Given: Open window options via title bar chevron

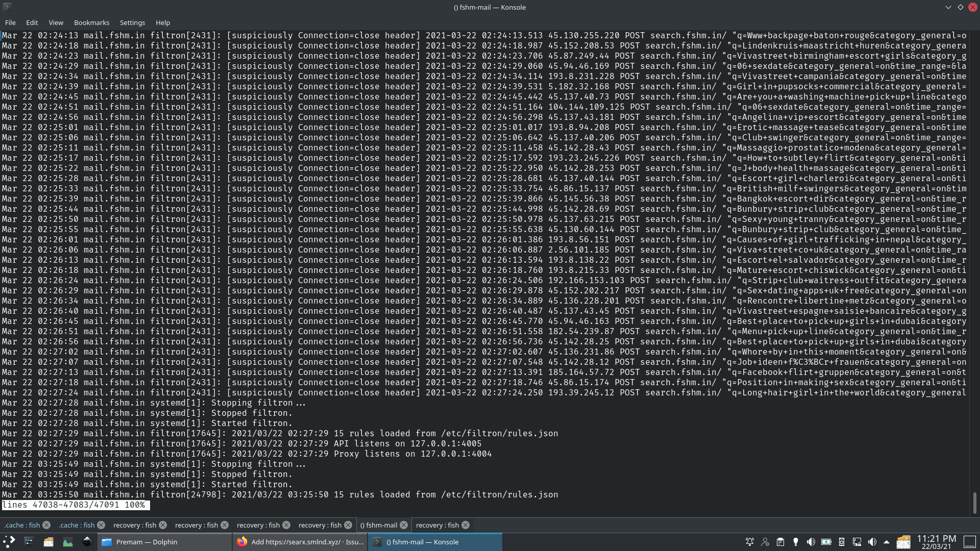Looking at the screenshot, I should click(x=948, y=7).
